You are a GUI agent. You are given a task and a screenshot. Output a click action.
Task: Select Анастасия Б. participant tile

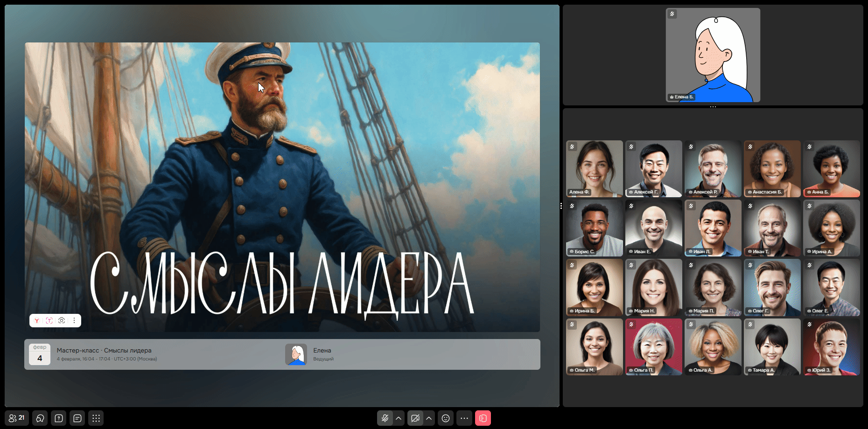click(772, 169)
